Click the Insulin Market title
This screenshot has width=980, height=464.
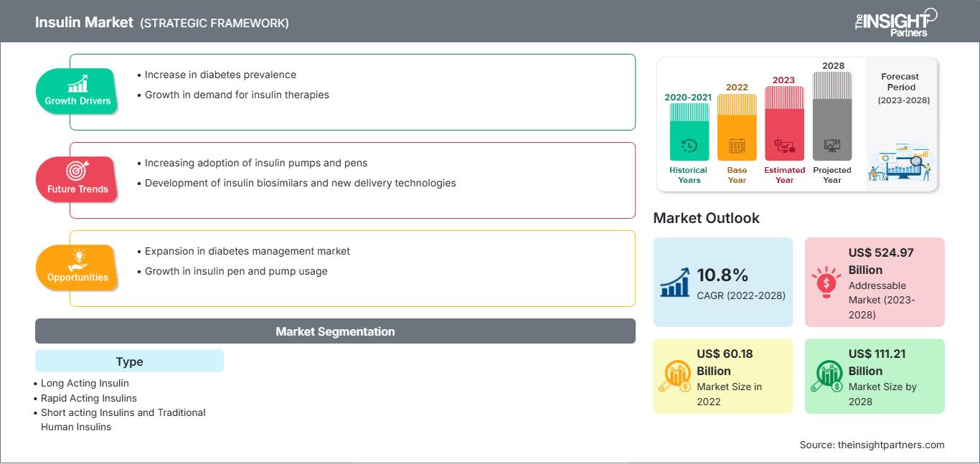tap(84, 22)
